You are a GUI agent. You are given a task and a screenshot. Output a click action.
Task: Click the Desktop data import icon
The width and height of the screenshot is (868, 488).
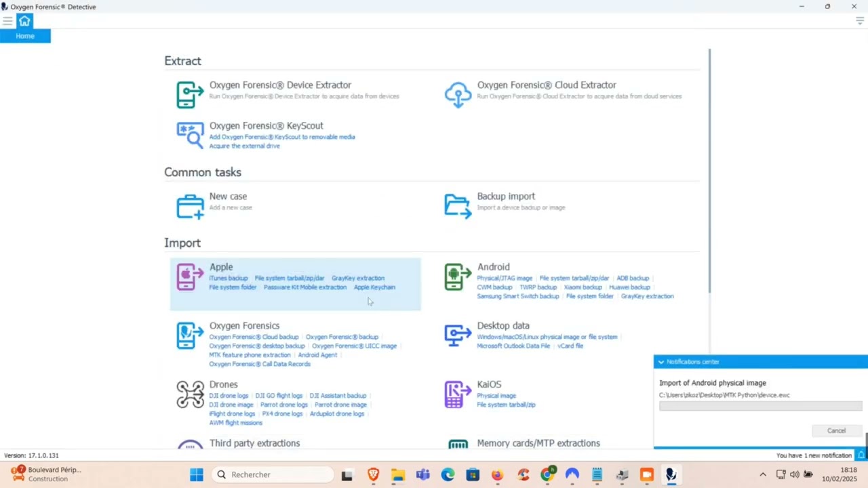coord(458,335)
